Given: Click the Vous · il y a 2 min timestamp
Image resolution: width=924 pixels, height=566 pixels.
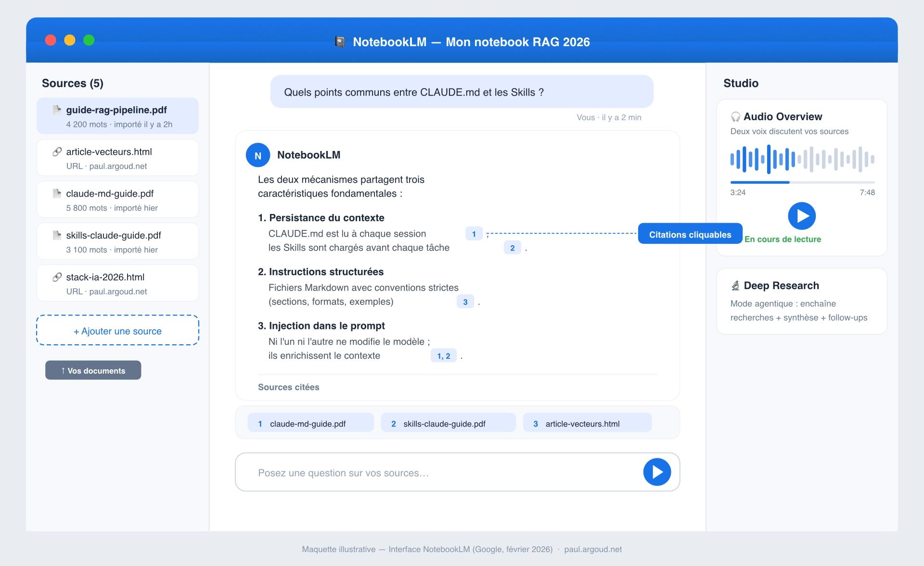Looking at the screenshot, I should click(609, 117).
